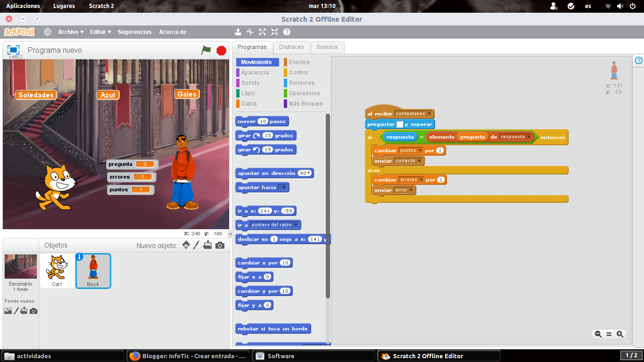This screenshot has height=362, width=644.
Task: Take new sprite from camera icon
Action: (220, 245)
